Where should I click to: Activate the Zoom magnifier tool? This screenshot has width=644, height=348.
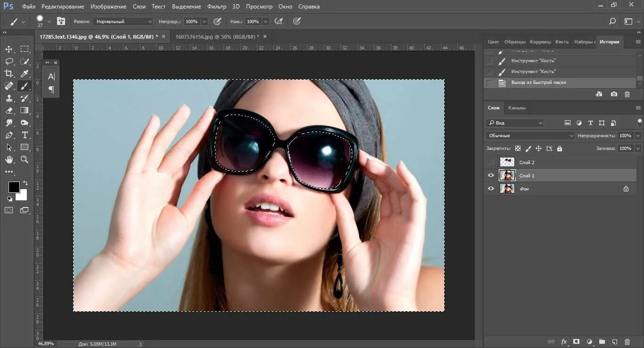[x=25, y=159]
